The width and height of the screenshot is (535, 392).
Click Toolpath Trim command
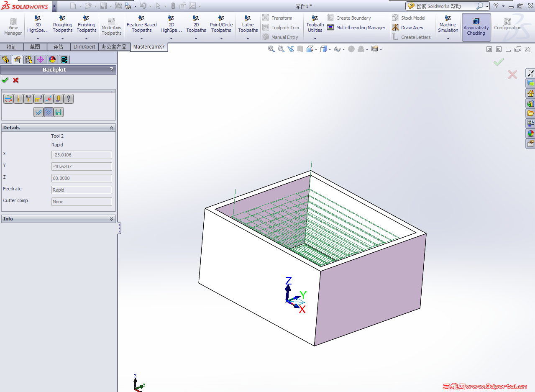pyautogui.click(x=281, y=28)
